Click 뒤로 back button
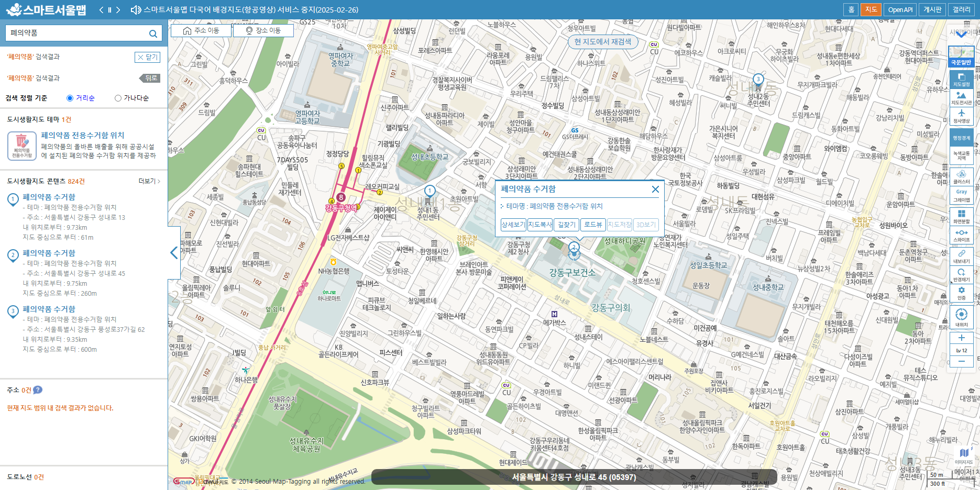 pyautogui.click(x=150, y=78)
